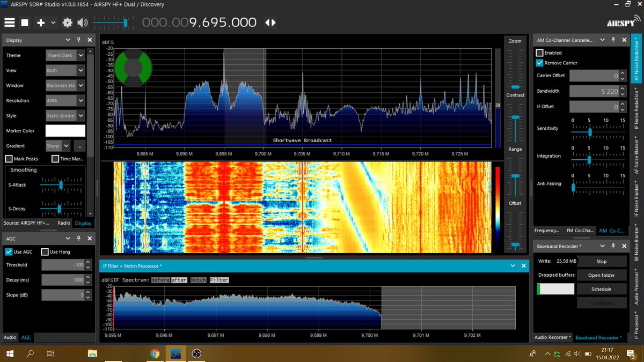
Task: Start the radio with the plus icon
Action: point(41,23)
